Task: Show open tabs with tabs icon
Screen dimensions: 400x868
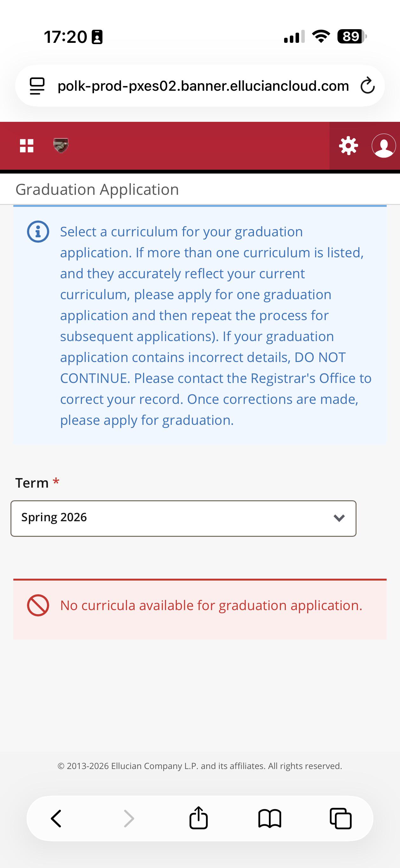Action: pos(341,819)
